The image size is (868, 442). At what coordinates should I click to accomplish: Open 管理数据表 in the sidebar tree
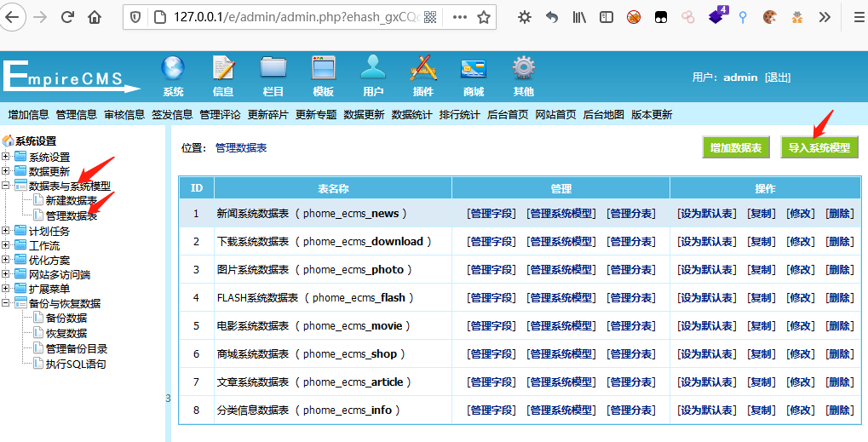coord(72,215)
